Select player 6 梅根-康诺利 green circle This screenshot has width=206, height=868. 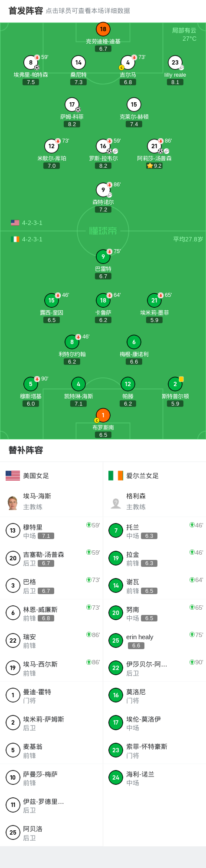pos(134,342)
